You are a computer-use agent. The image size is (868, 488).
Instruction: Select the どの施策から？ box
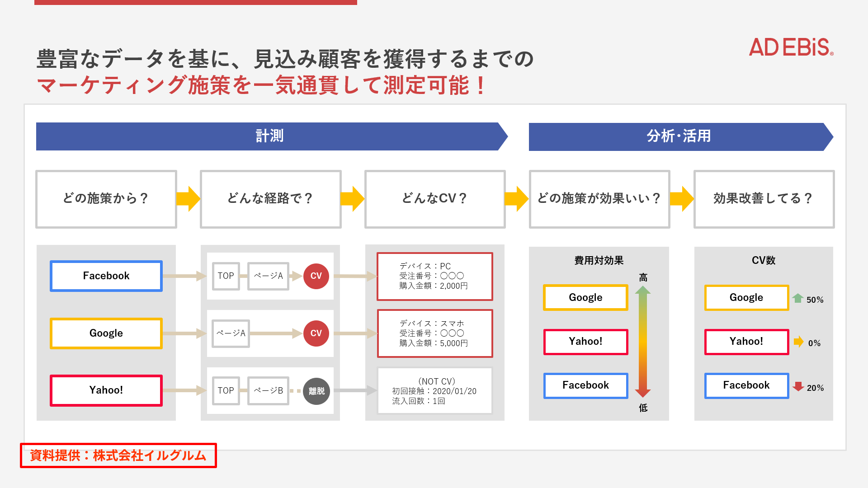pyautogui.click(x=106, y=199)
